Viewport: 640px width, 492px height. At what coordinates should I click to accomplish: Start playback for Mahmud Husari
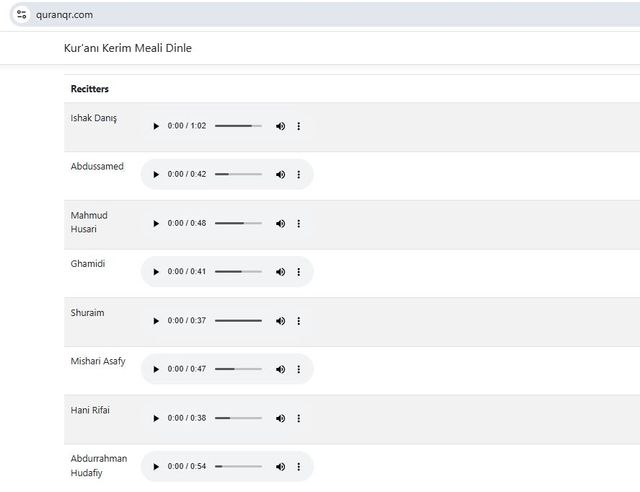pos(156,223)
